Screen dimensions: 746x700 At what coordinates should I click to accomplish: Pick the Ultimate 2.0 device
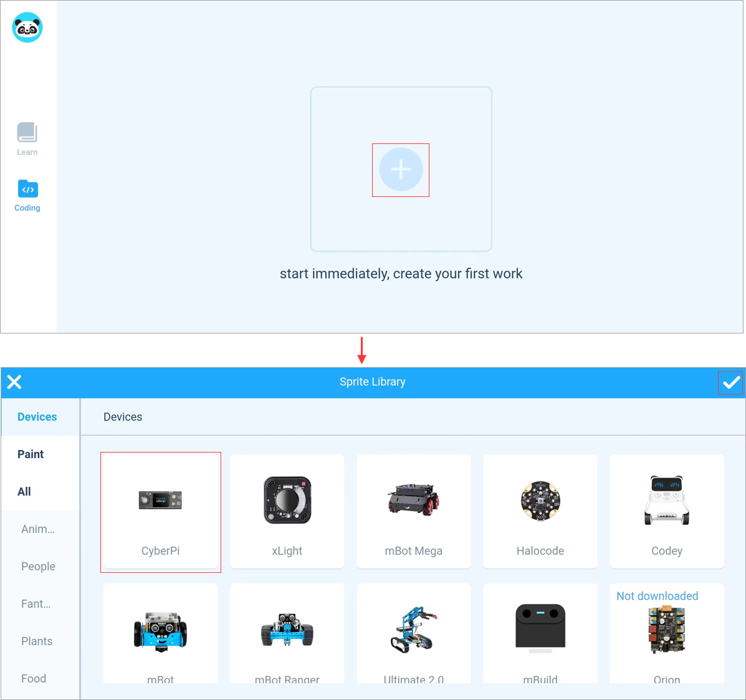click(413, 633)
